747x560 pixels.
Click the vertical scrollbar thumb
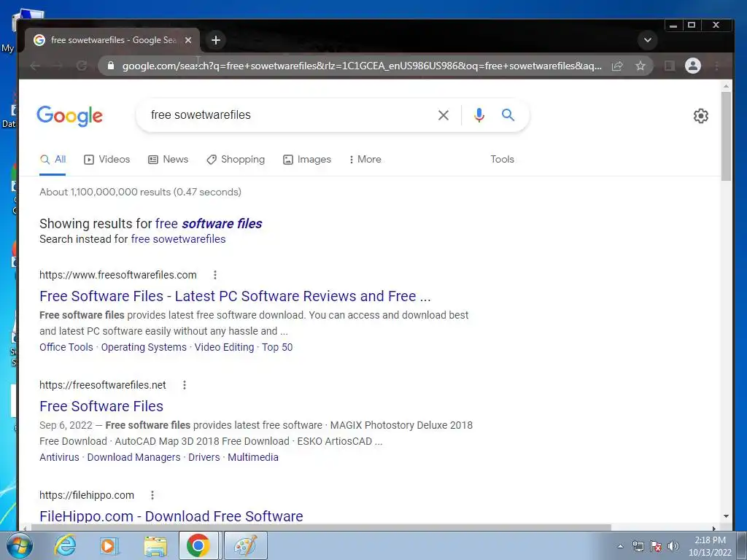726,136
